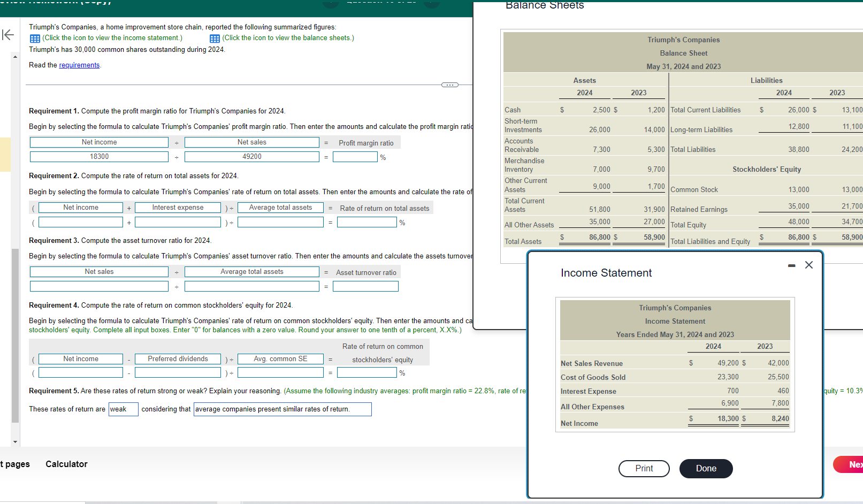This screenshot has width=863, height=504.
Task: Click the 'Long-term Liabilities' label
Action: coord(701,130)
